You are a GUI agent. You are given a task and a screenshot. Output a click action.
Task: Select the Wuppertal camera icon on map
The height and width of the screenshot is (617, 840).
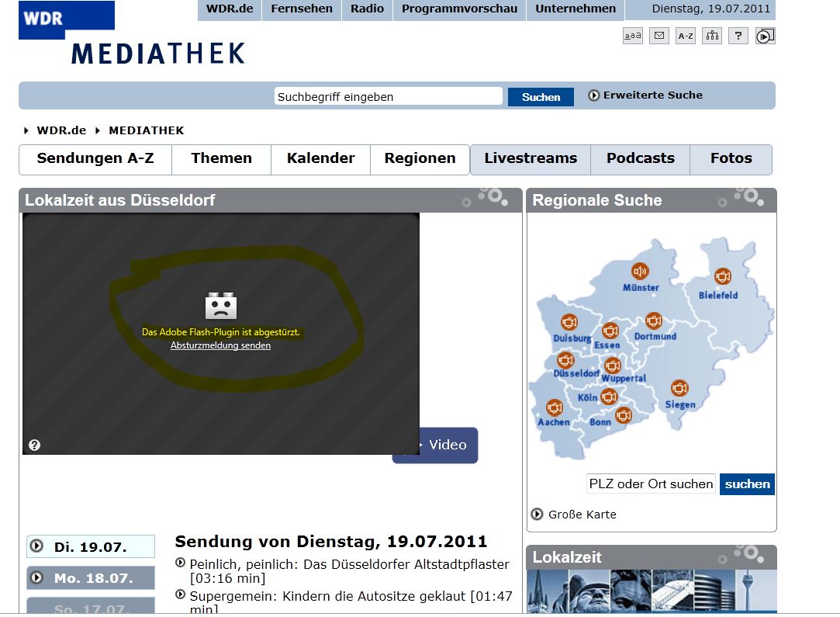click(612, 366)
